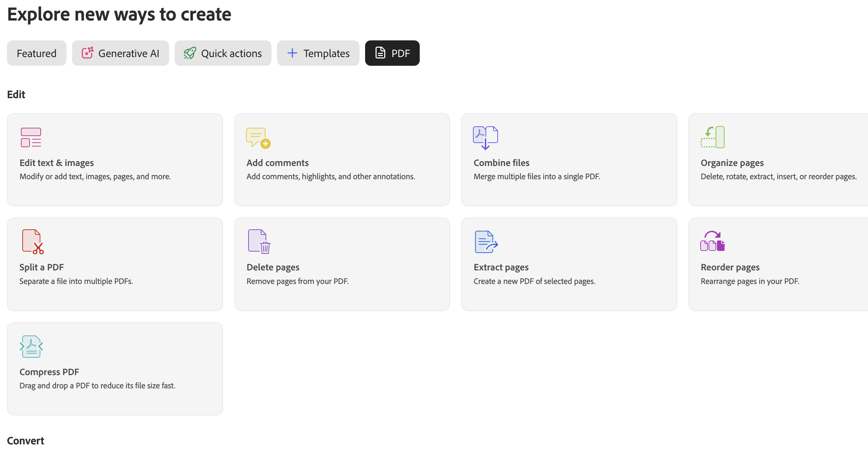Click the Edit text & images icon
The height and width of the screenshot is (451, 868).
[31, 137]
